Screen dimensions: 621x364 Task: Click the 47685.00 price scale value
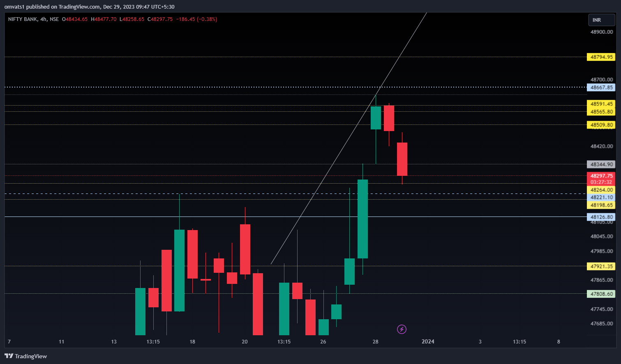(602, 324)
